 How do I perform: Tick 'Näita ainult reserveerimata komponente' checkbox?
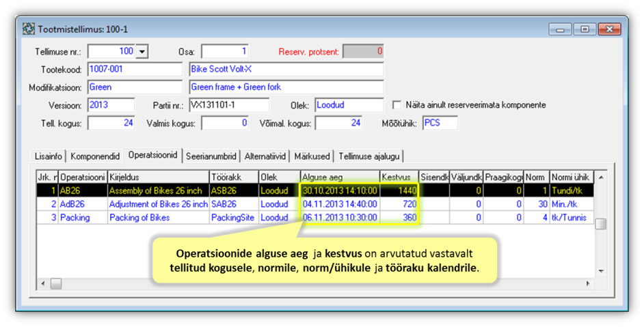point(397,105)
